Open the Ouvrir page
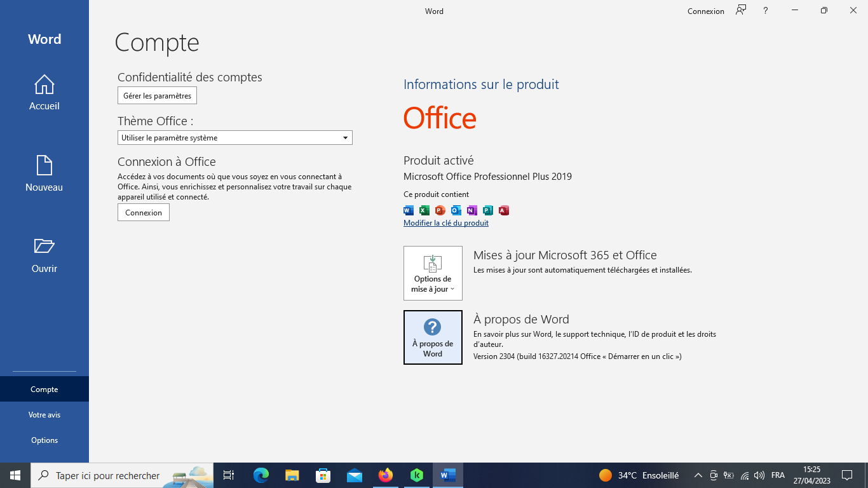 (x=44, y=255)
